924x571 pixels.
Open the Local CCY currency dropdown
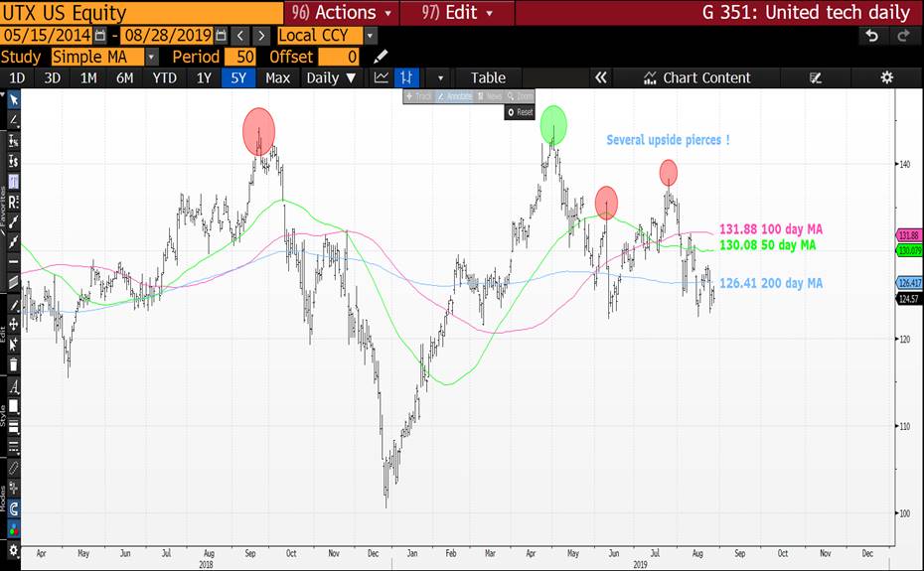(x=370, y=36)
